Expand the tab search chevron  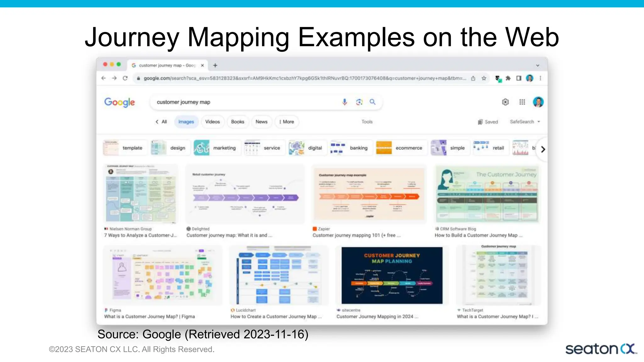click(538, 66)
